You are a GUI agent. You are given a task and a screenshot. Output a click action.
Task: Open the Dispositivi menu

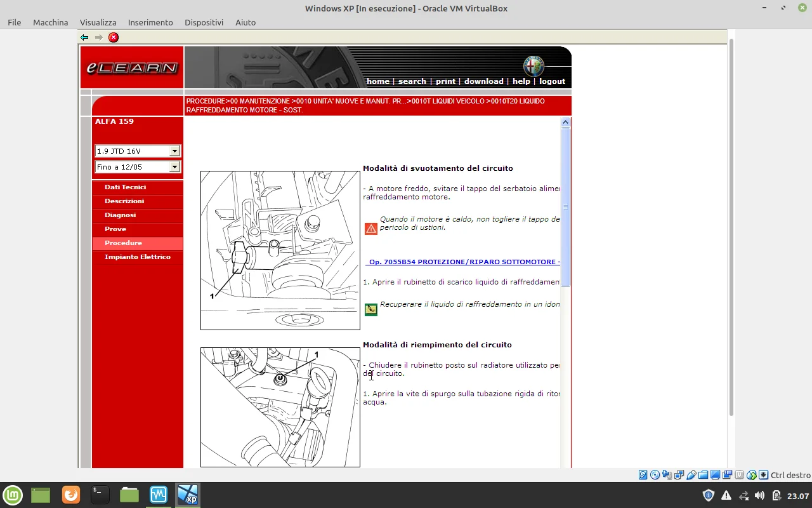click(204, 22)
